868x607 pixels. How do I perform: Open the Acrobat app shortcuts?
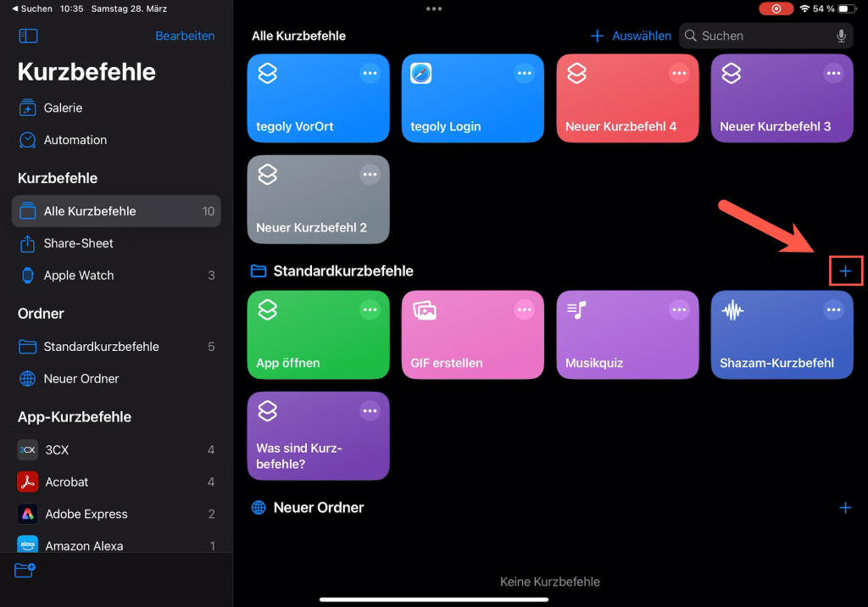click(67, 482)
